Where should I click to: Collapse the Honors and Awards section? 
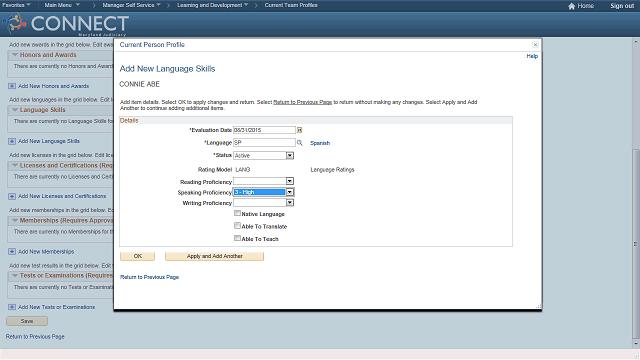click(x=15, y=55)
